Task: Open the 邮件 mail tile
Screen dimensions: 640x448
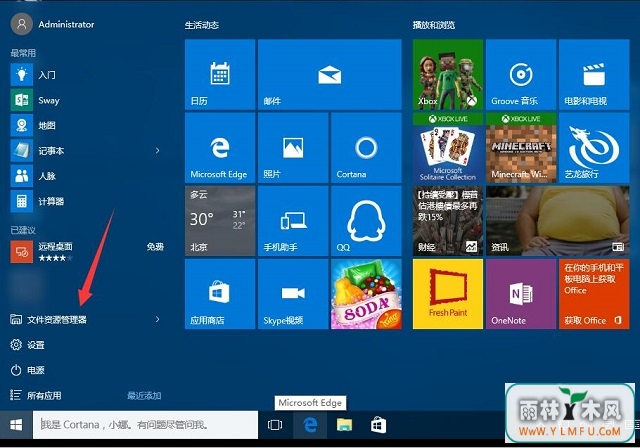Action: coord(330,74)
